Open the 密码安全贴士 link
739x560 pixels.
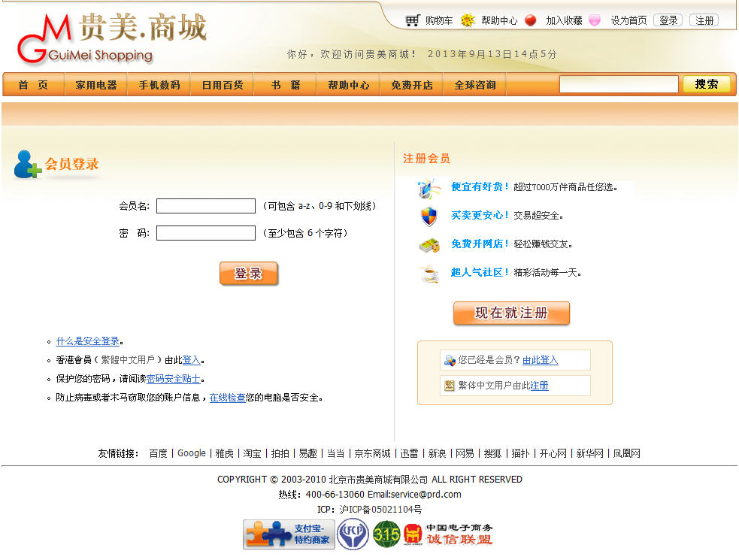pos(173,379)
